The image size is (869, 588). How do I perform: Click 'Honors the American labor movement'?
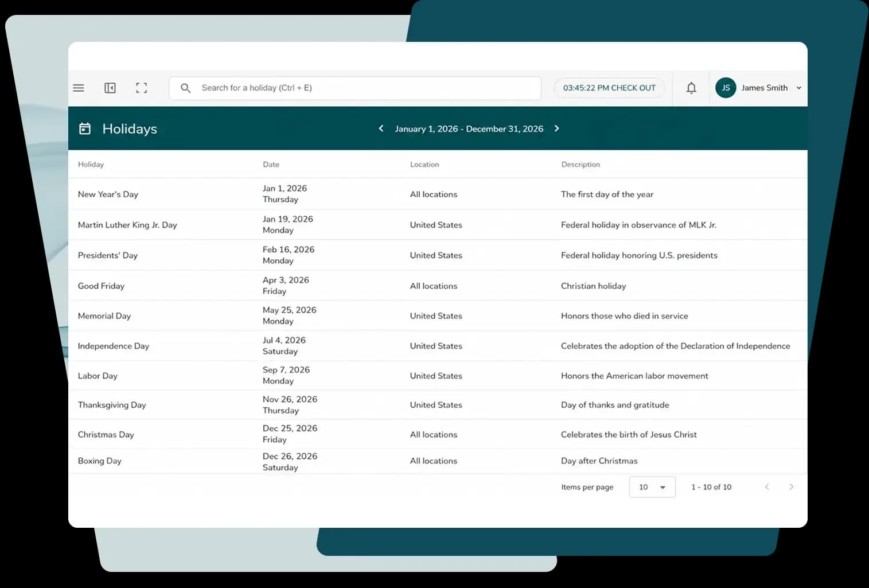[x=634, y=376]
